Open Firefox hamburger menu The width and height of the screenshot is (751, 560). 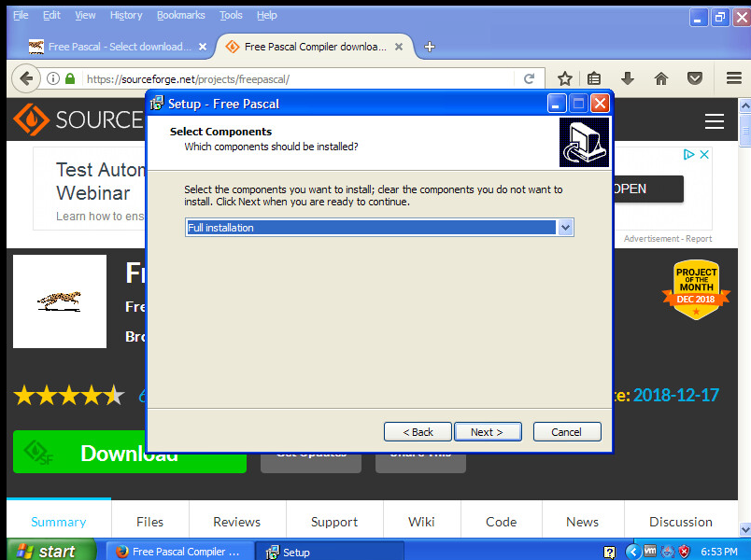734,78
